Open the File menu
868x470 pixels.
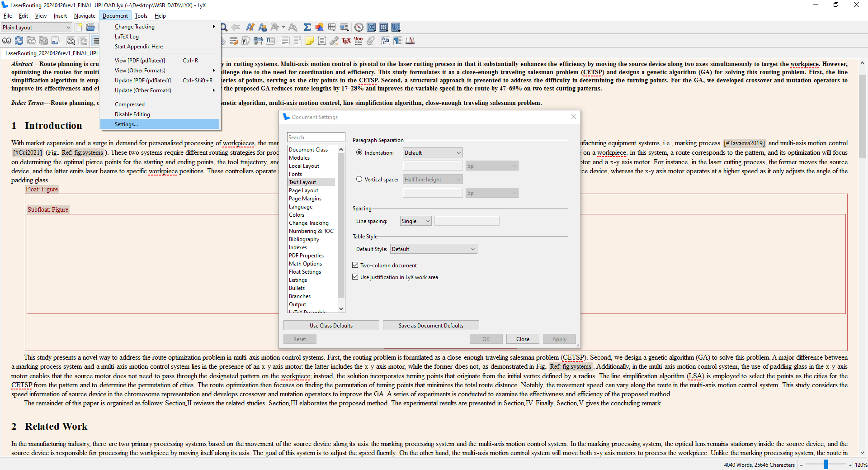click(8, 15)
